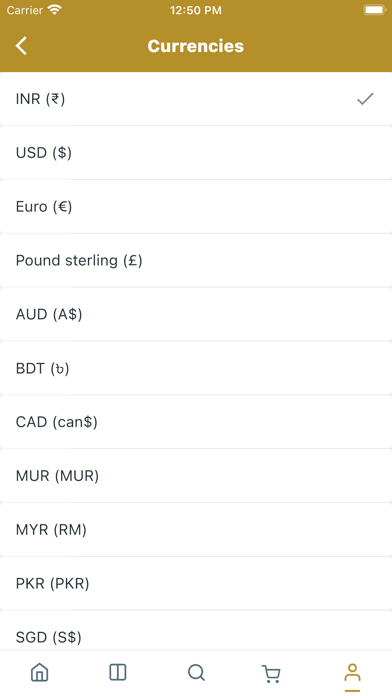The width and height of the screenshot is (392, 696).
Task: Choose Euro (€) as currency
Action: [196, 206]
